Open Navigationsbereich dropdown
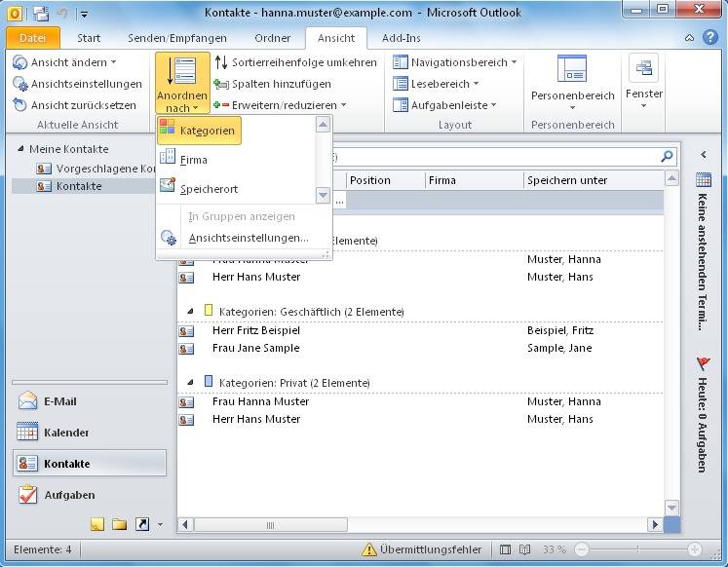This screenshot has height=567, width=728. click(x=454, y=62)
